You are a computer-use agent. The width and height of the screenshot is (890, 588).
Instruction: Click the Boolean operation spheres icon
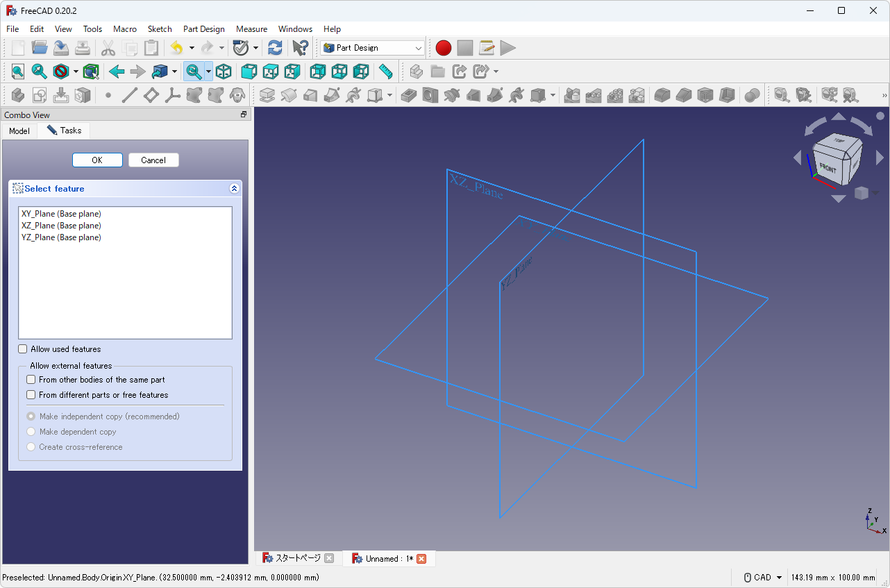pos(752,95)
